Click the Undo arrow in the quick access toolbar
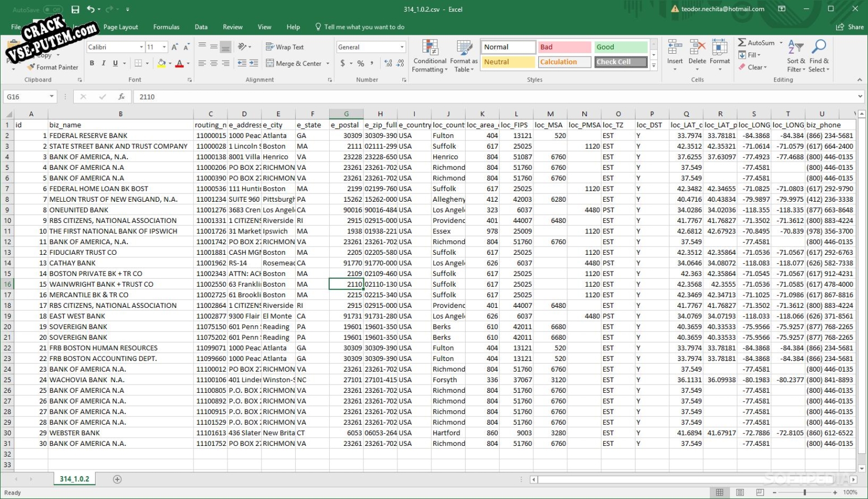This screenshot has width=868, height=499. coord(91,9)
